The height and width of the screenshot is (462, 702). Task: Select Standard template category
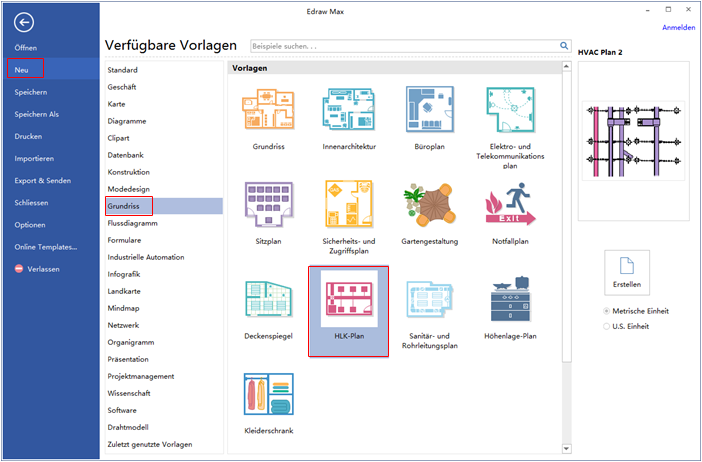[122, 70]
